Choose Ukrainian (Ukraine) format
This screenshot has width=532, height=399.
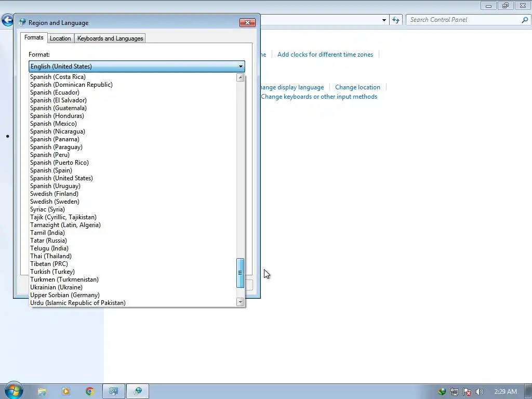pyautogui.click(x=132, y=288)
